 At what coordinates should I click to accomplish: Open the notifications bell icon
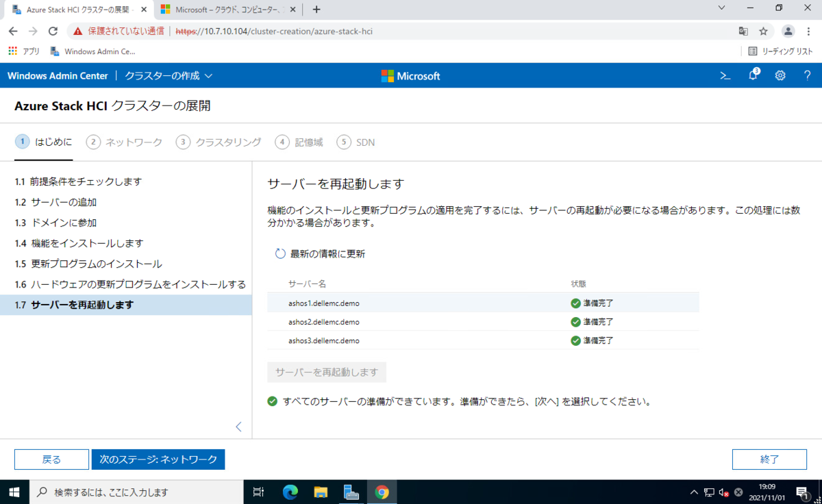(x=754, y=75)
